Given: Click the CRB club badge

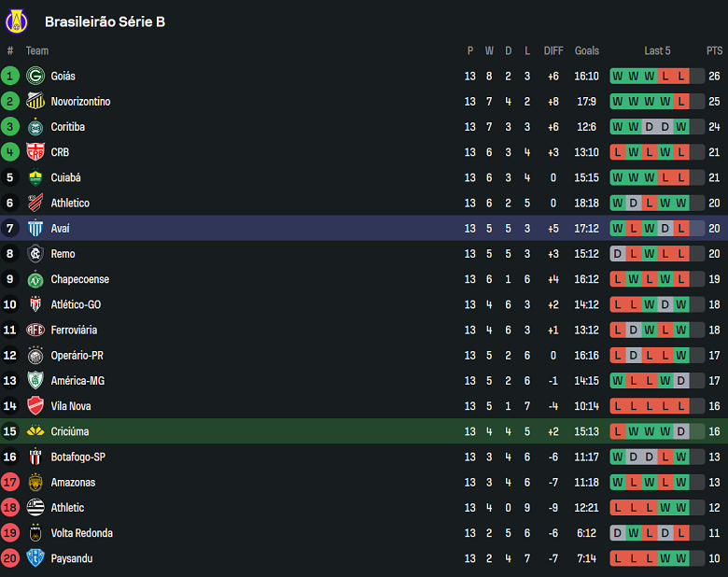Looking at the screenshot, I should pyautogui.click(x=35, y=152).
